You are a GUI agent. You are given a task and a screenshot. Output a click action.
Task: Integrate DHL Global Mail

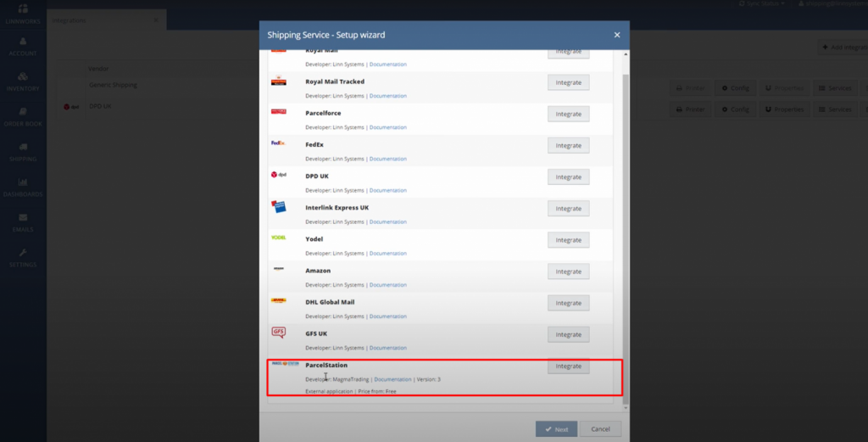coord(569,304)
